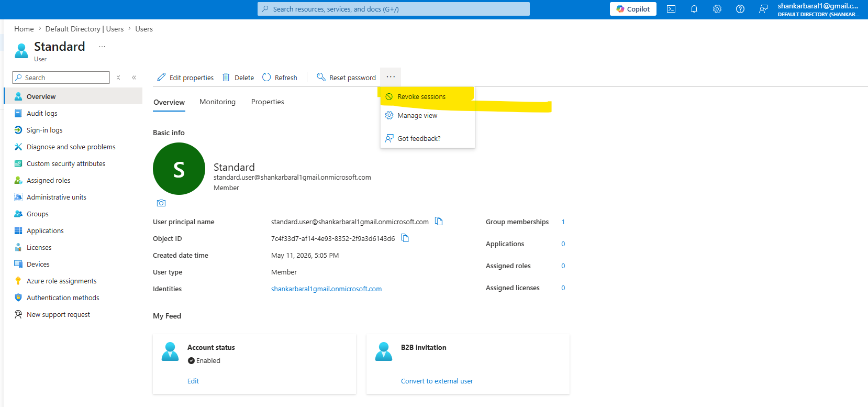Viewport: 868px width, 407px height.
Task: Click the Account status user icon
Action: click(170, 351)
